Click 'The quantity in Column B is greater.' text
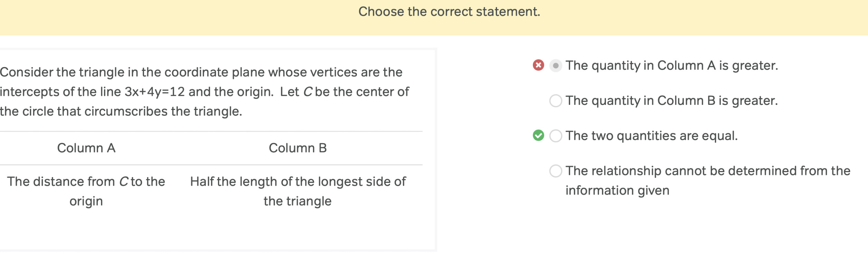The width and height of the screenshot is (868, 253). [672, 101]
